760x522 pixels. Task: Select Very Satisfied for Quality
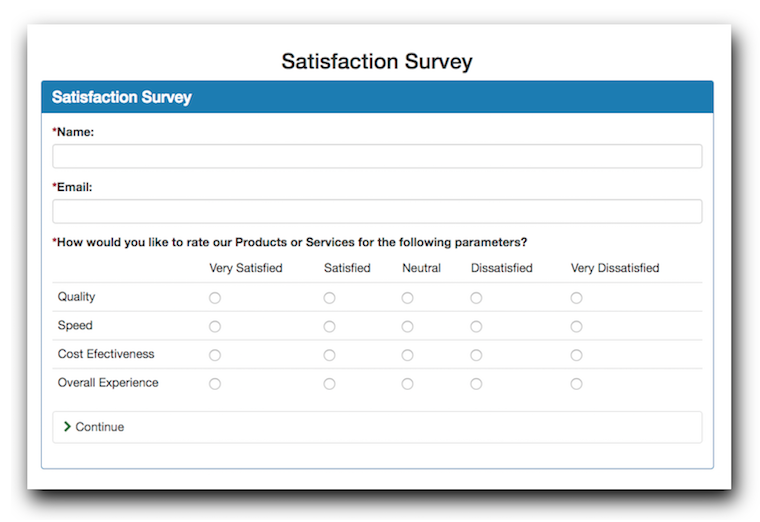click(x=215, y=298)
